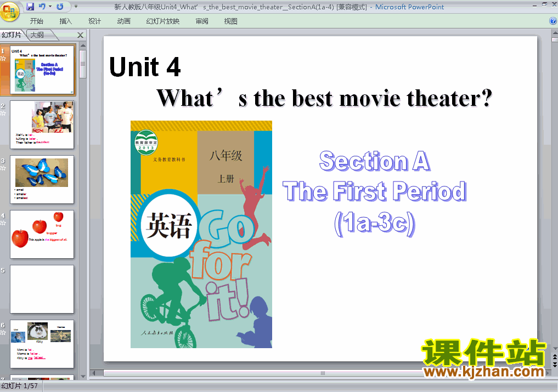Viewport: 558px width, 392px height.
Task: Close the slides/outline pane
Action: pos(81,35)
